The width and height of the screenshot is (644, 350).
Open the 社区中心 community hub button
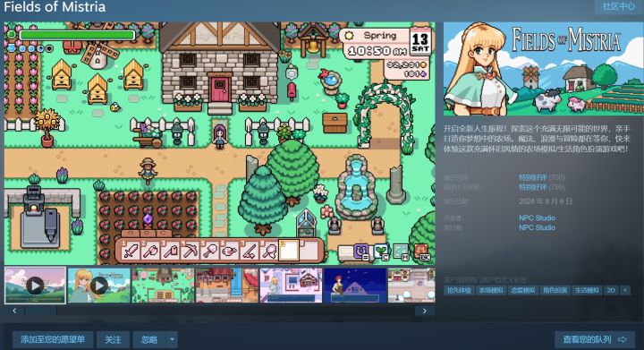[619, 6]
